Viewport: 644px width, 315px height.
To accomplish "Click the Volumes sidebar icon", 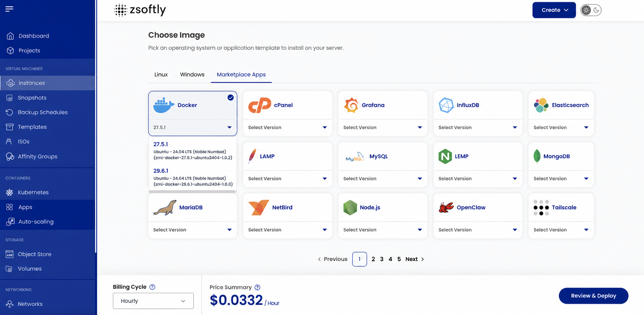I will [9, 269].
